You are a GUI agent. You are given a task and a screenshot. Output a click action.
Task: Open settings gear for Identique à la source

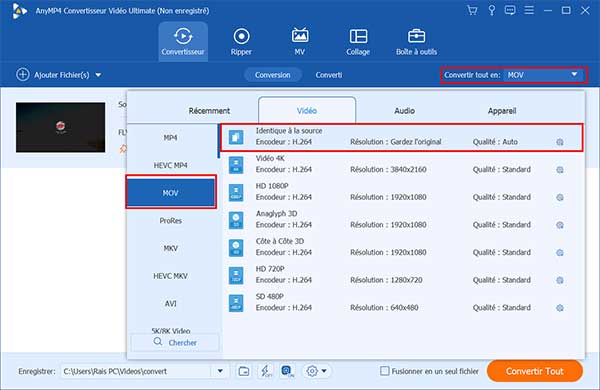tap(560, 142)
